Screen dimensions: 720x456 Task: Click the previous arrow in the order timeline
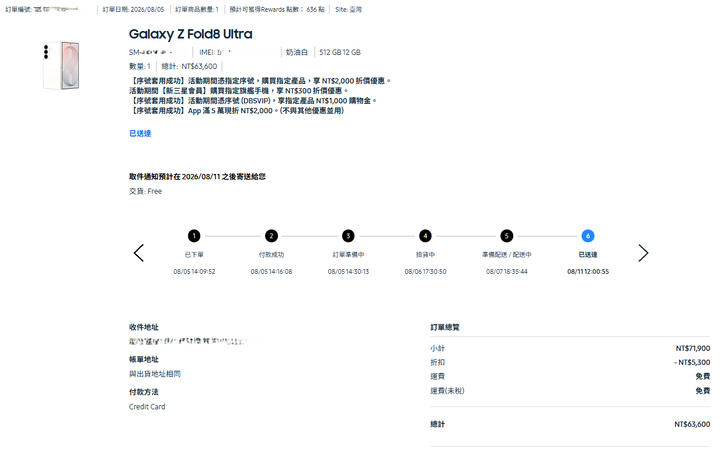tap(139, 253)
